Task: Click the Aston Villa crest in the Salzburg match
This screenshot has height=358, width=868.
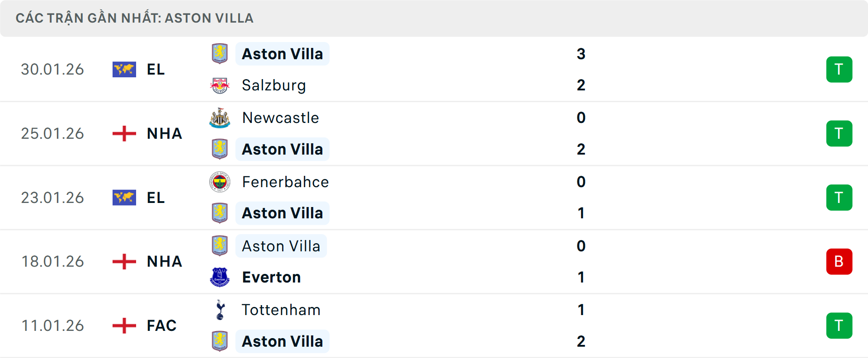Action: (x=220, y=53)
